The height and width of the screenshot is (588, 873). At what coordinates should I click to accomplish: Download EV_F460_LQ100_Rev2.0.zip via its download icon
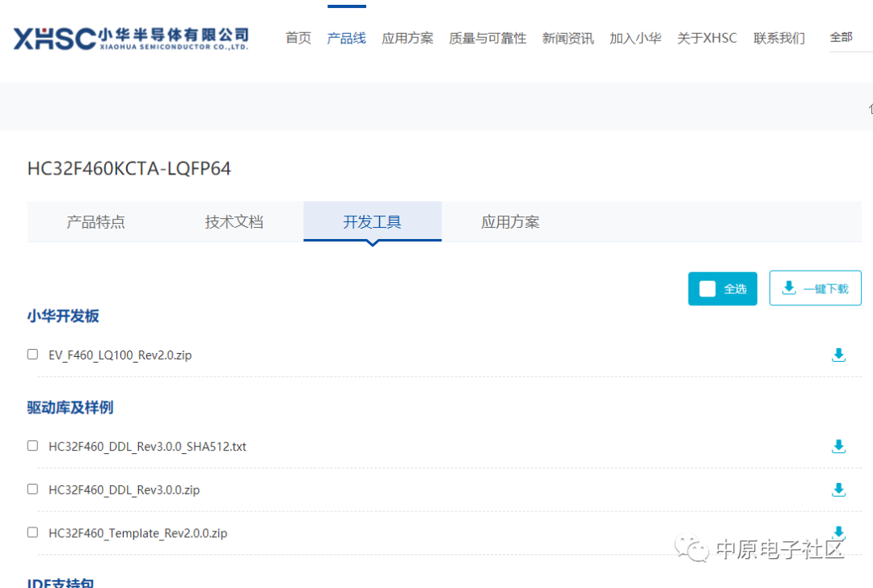point(838,355)
